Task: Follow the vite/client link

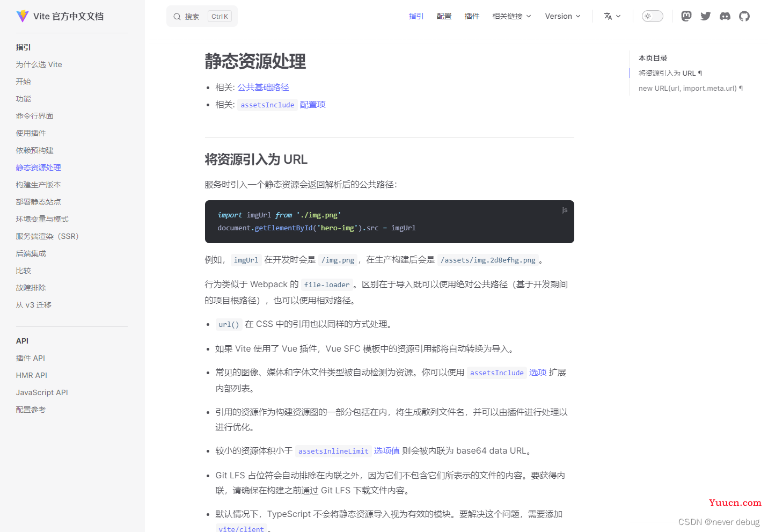Action: pyautogui.click(x=242, y=528)
